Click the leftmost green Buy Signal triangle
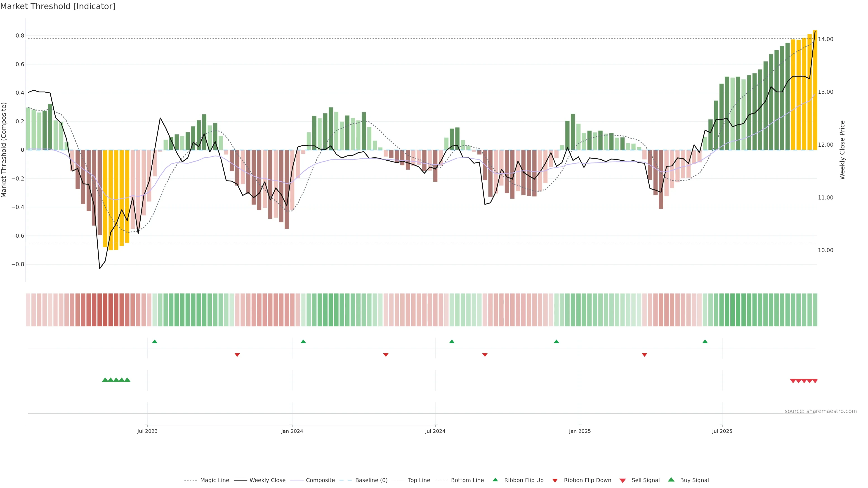Viewport: 868px width, 488px height. pyautogui.click(x=105, y=380)
